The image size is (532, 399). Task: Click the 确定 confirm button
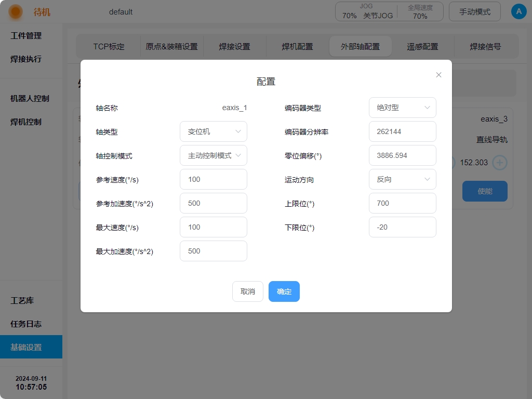tap(284, 291)
